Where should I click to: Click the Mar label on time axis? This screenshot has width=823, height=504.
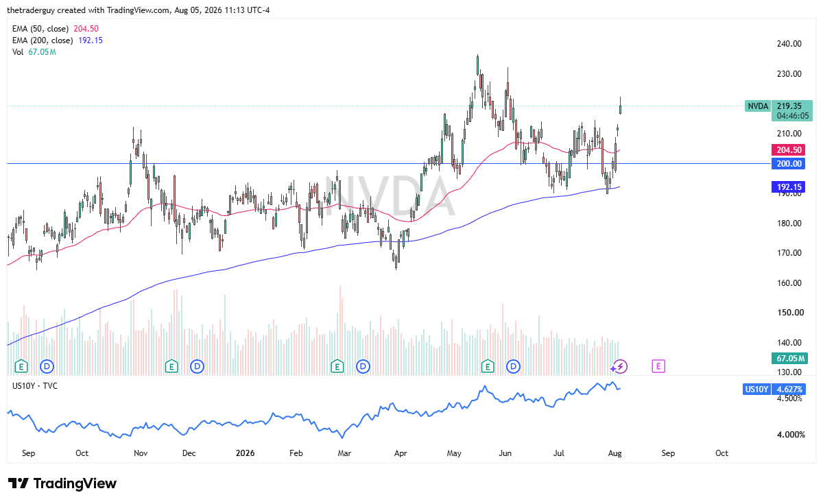(x=345, y=453)
